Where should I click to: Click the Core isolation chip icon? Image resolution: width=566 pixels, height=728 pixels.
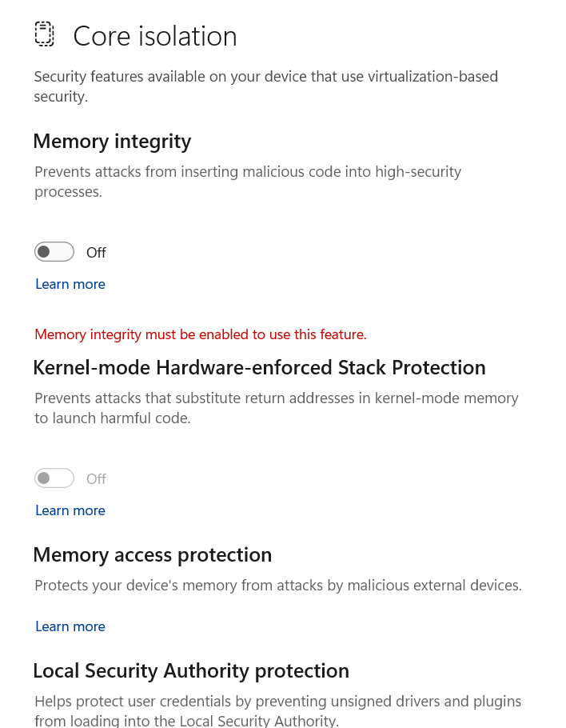(45, 34)
